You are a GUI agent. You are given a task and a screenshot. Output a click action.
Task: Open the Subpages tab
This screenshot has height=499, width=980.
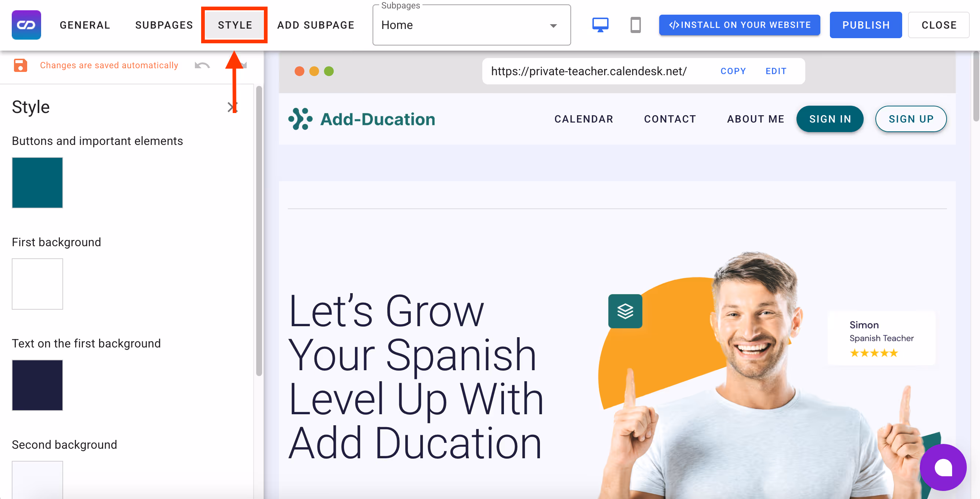164,25
